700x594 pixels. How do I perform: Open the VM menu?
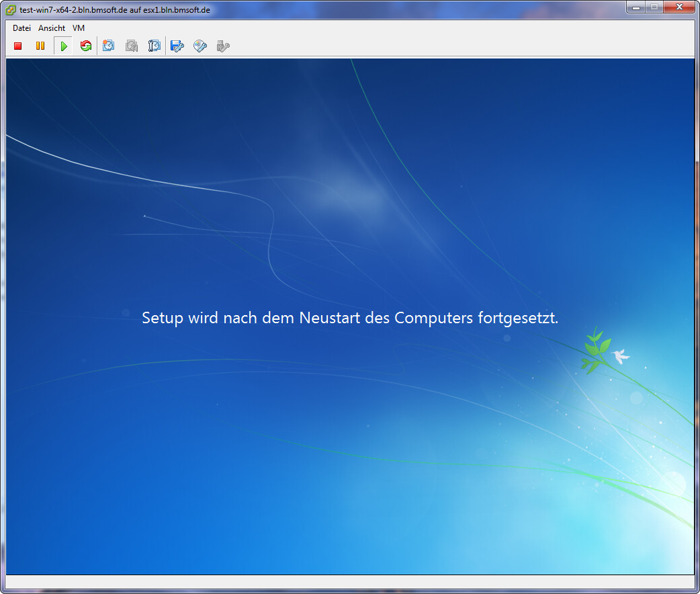(79, 28)
